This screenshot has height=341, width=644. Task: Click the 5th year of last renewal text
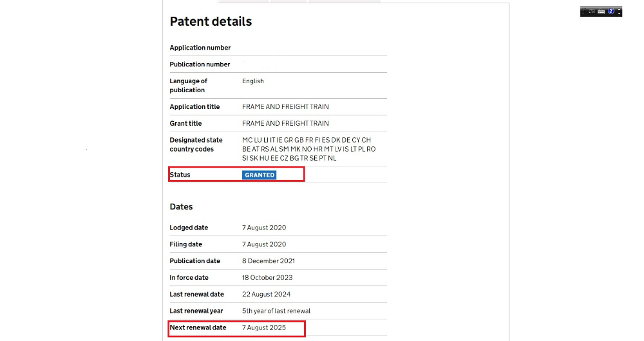click(276, 311)
